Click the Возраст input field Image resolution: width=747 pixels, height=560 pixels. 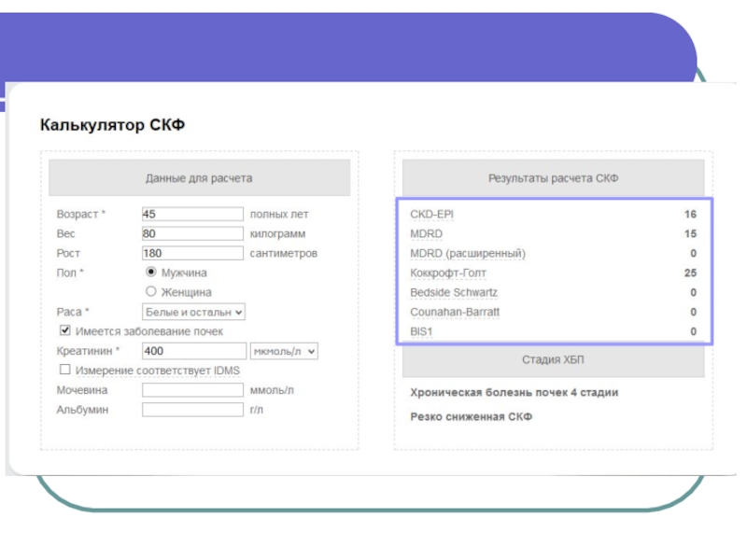pyautogui.click(x=192, y=214)
